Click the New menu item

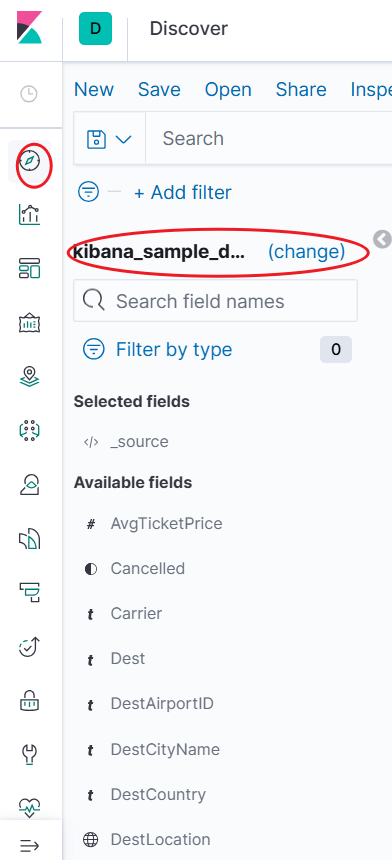click(x=94, y=89)
